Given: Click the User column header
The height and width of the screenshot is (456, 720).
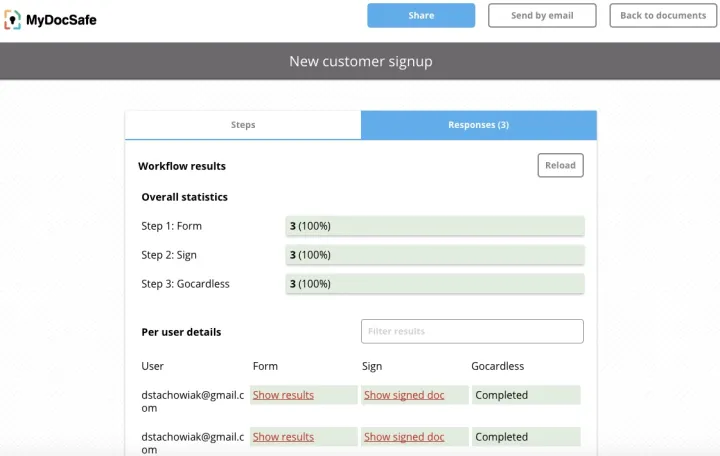Looking at the screenshot, I should pyautogui.click(x=152, y=366).
